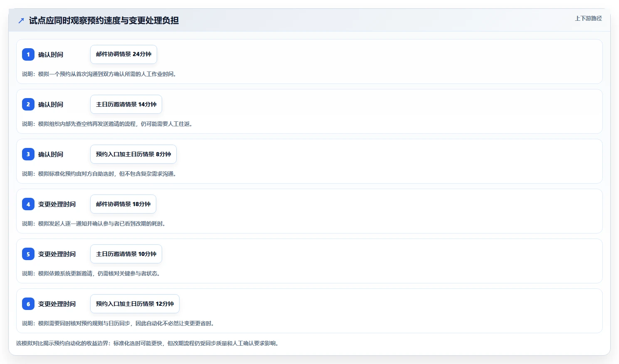
Task: Select the numbered badge 5
Action: pyautogui.click(x=28, y=254)
